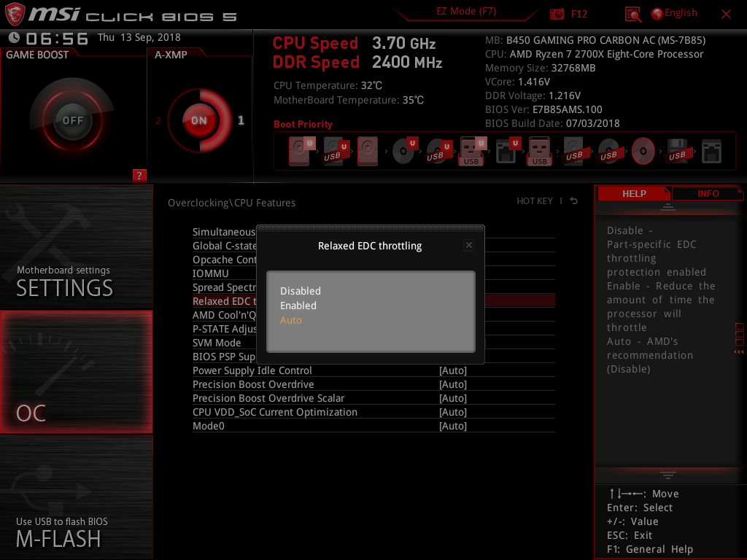Choose Auto in the throttling dialog
This screenshot has width=747, height=560.
click(290, 321)
